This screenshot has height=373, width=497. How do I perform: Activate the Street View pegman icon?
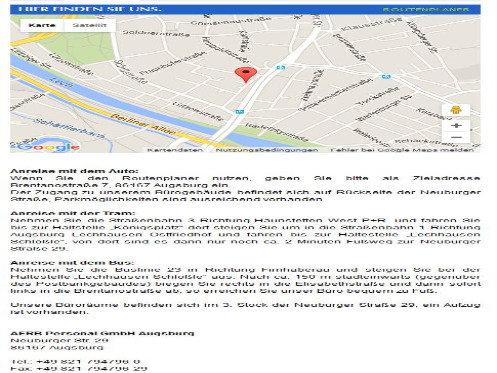tap(456, 110)
